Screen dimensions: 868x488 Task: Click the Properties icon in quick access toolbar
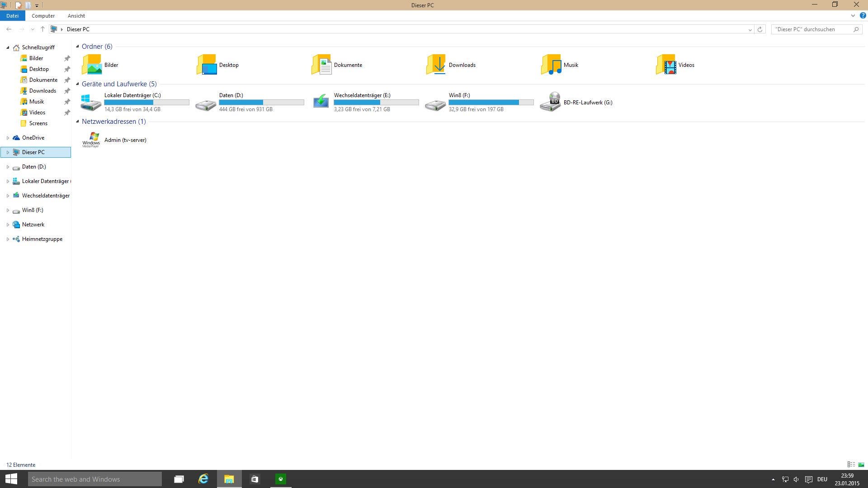19,5
